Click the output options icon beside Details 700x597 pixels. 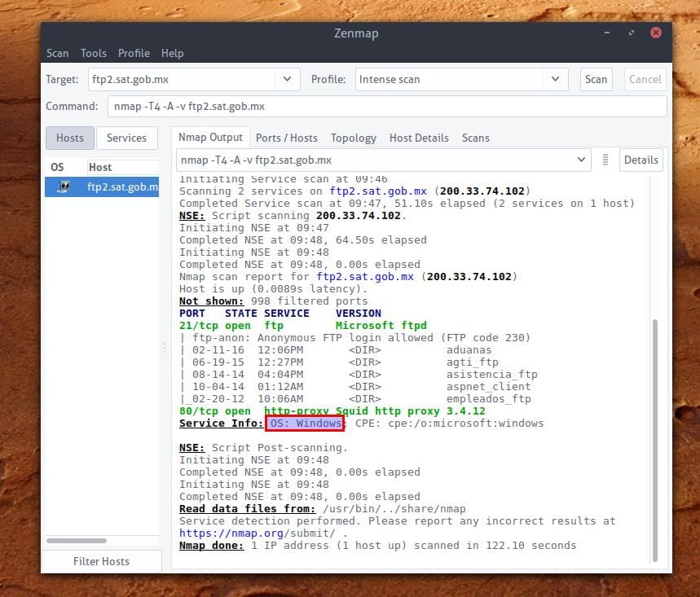[605, 160]
